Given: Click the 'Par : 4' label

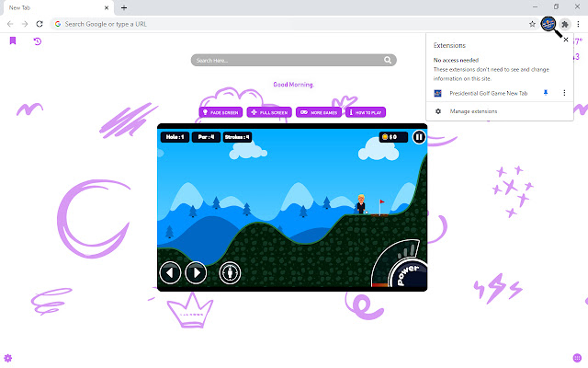Looking at the screenshot, I should click(206, 137).
